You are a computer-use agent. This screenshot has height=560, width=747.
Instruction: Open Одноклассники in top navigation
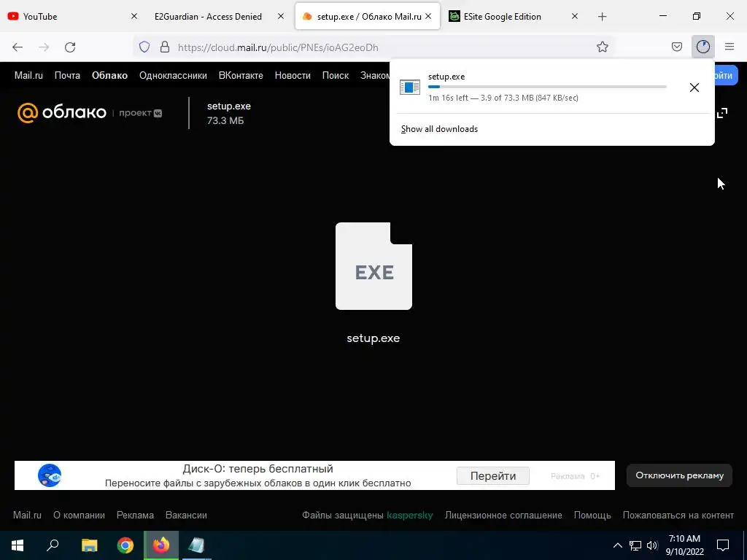tap(173, 75)
